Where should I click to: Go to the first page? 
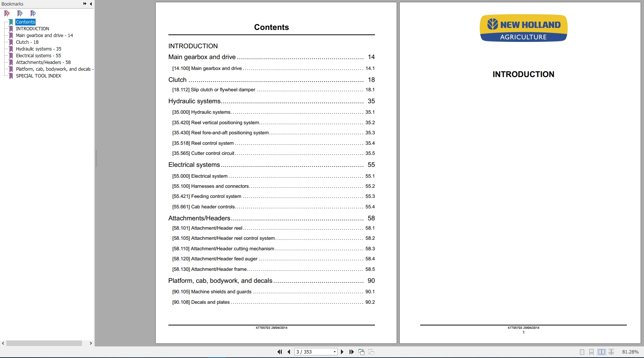[280, 352]
